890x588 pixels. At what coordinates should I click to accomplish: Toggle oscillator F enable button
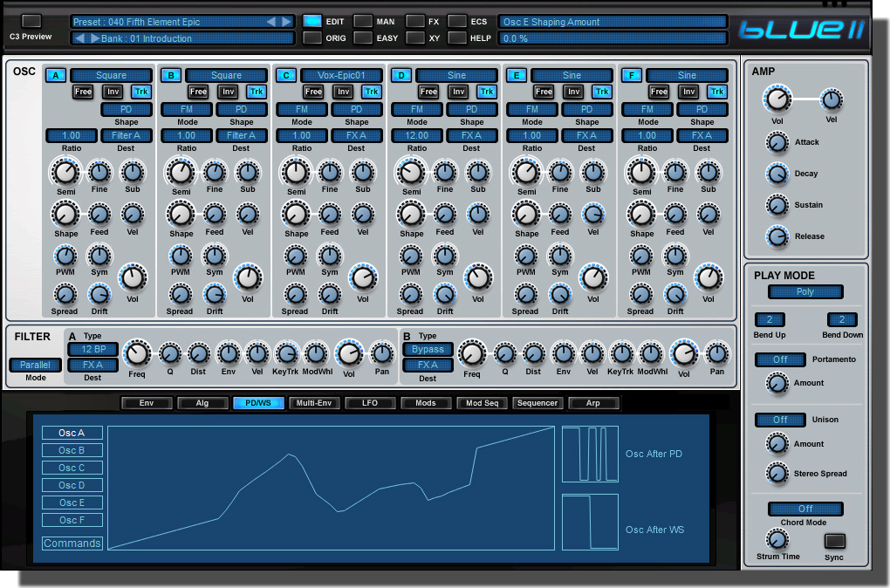pos(632,75)
